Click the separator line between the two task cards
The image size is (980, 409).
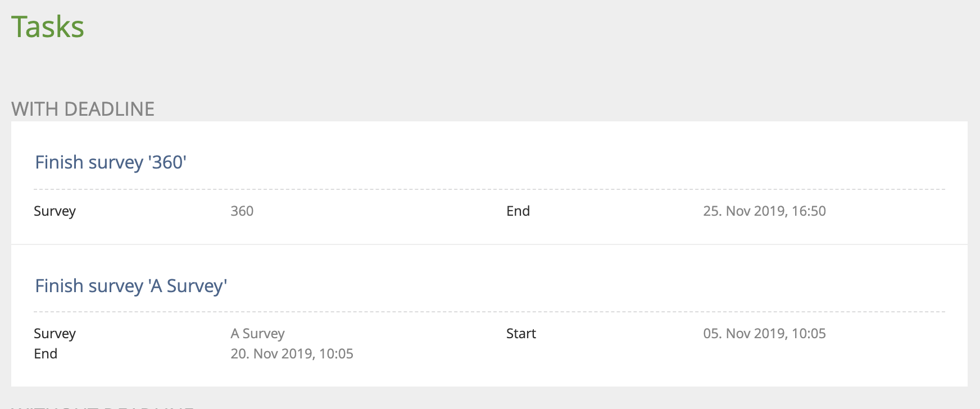pos(489,244)
